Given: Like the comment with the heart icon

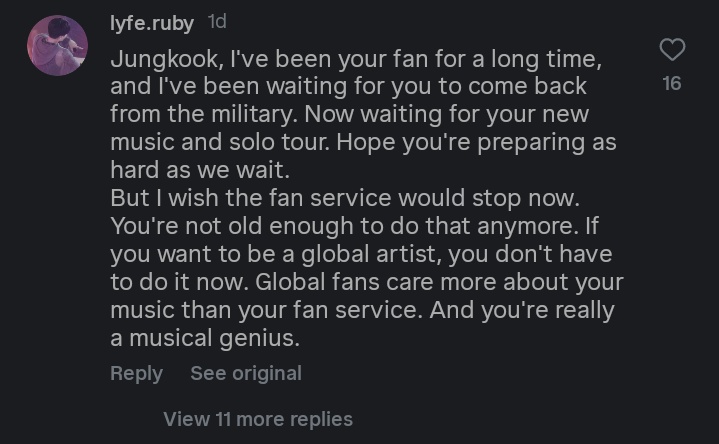Looking at the screenshot, I should (x=673, y=49).
